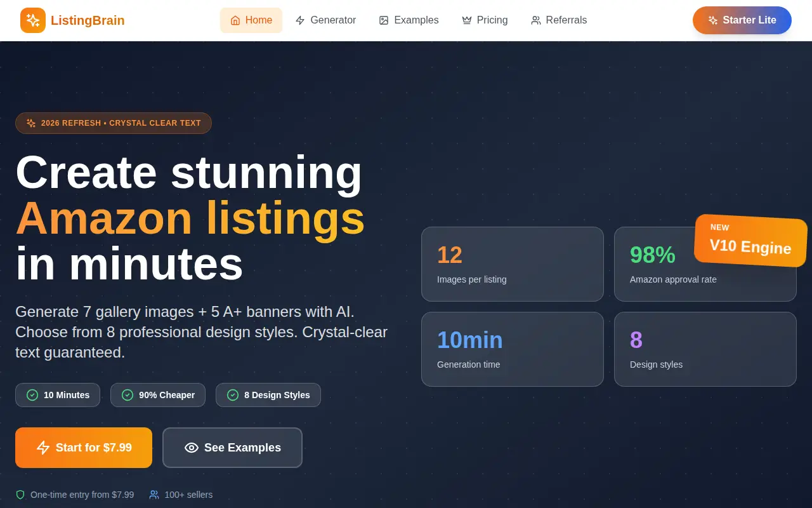The image size is (812, 508).
Task: Click the 10min Generation time card
Action: (x=513, y=349)
